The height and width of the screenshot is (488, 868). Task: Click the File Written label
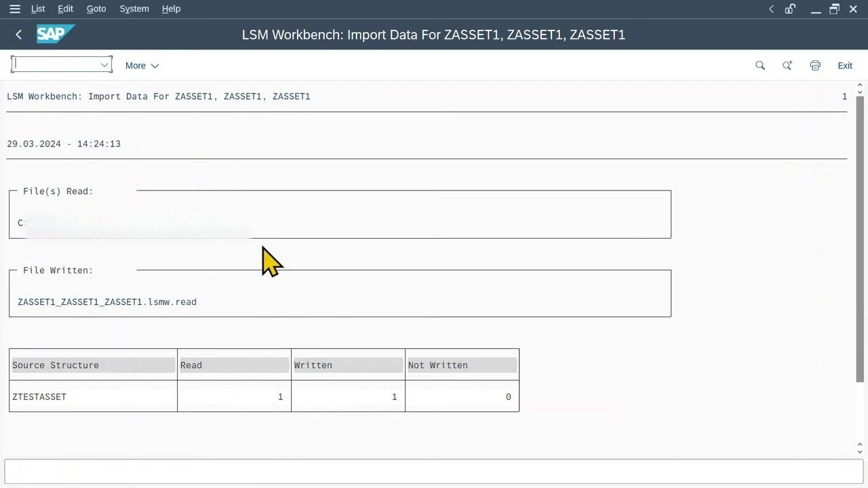point(58,270)
